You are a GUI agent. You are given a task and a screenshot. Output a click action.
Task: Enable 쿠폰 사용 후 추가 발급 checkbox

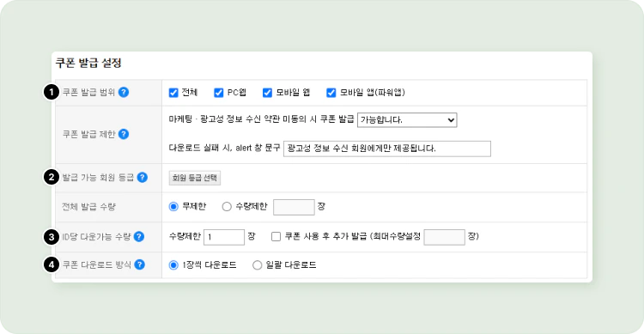pyautogui.click(x=276, y=237)
